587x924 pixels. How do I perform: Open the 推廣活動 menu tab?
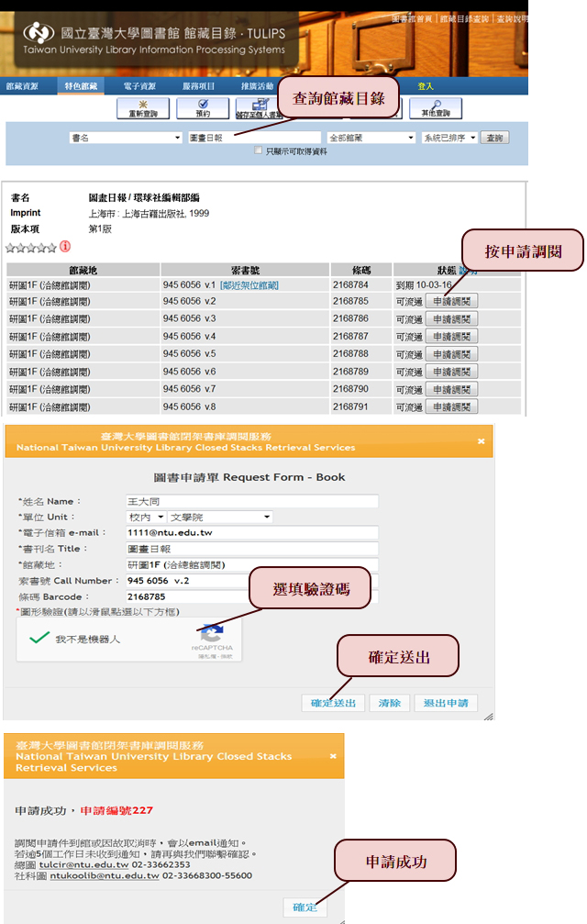tap(258, 86)
